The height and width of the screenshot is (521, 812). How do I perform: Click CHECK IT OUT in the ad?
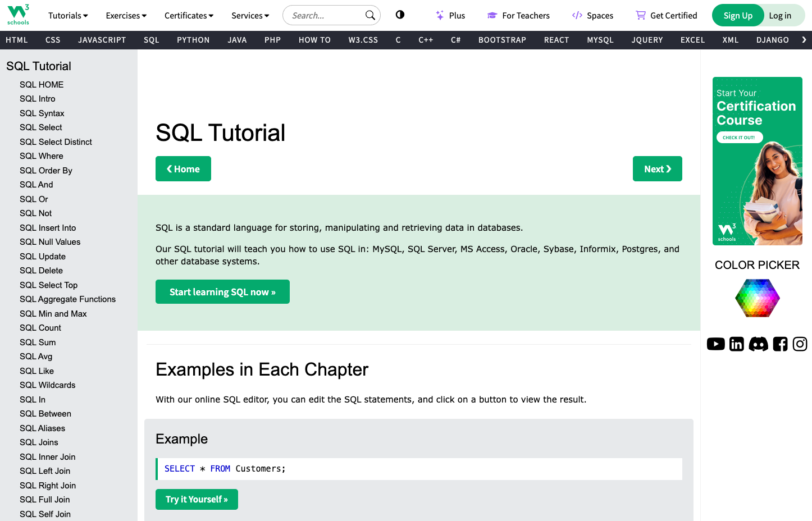[x=739, y=137]
